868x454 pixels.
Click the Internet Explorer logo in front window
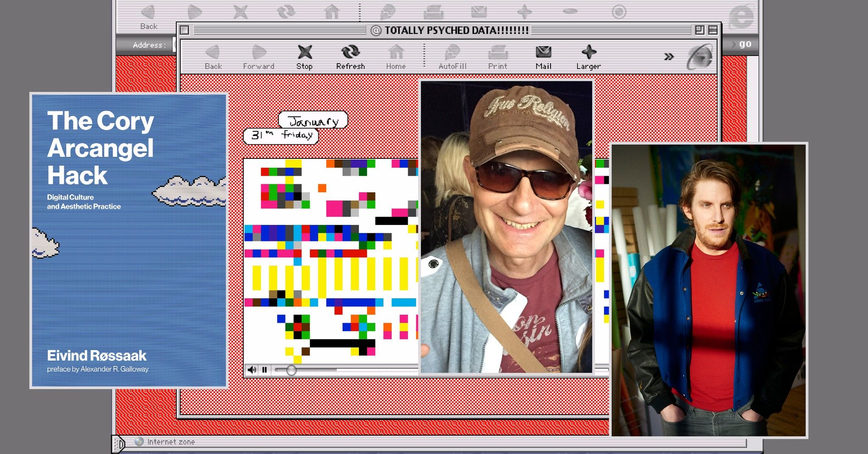pyautogui.click(x=699, y=56)
